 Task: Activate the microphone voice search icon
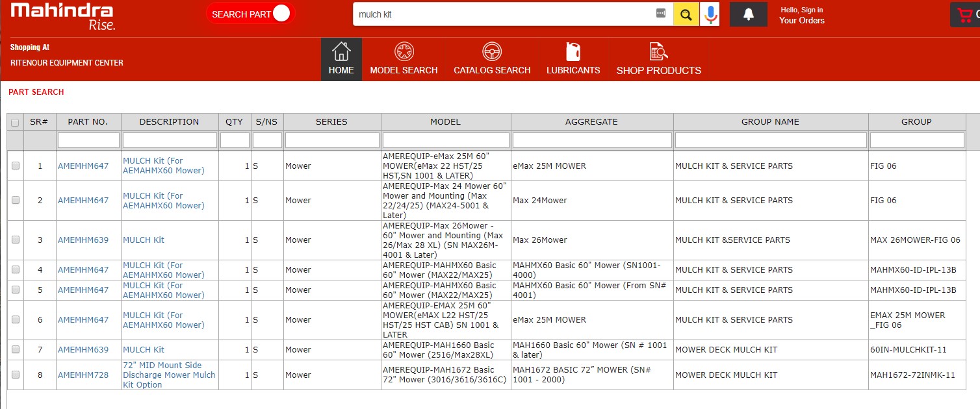pos(710,14)
